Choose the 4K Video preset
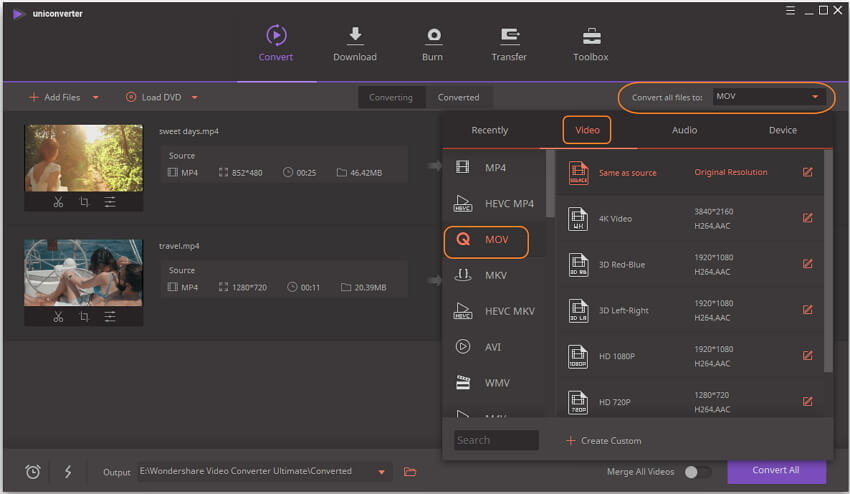This screenshot has width=850, height=494. (690, 219)
